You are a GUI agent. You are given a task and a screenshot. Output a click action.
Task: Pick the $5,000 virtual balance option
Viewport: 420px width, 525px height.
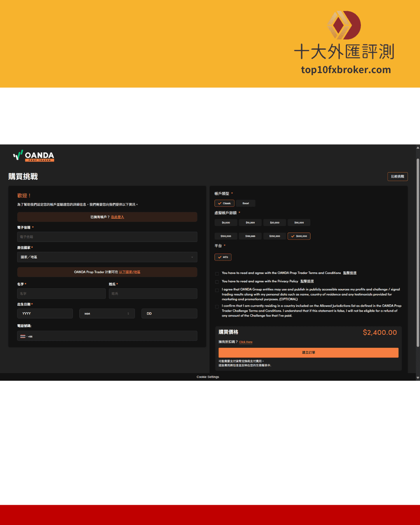[x=226, y=223]
